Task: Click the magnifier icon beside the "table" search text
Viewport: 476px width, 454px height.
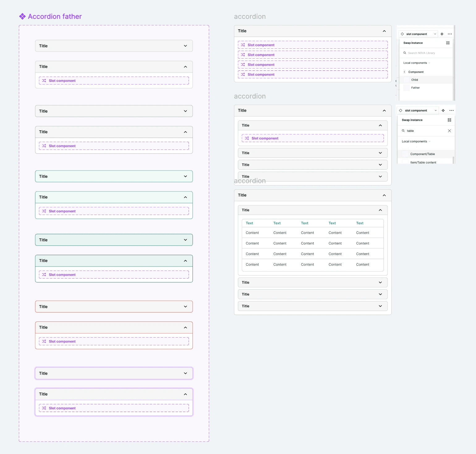Action: pyautogui.click(x=403, y=131)
